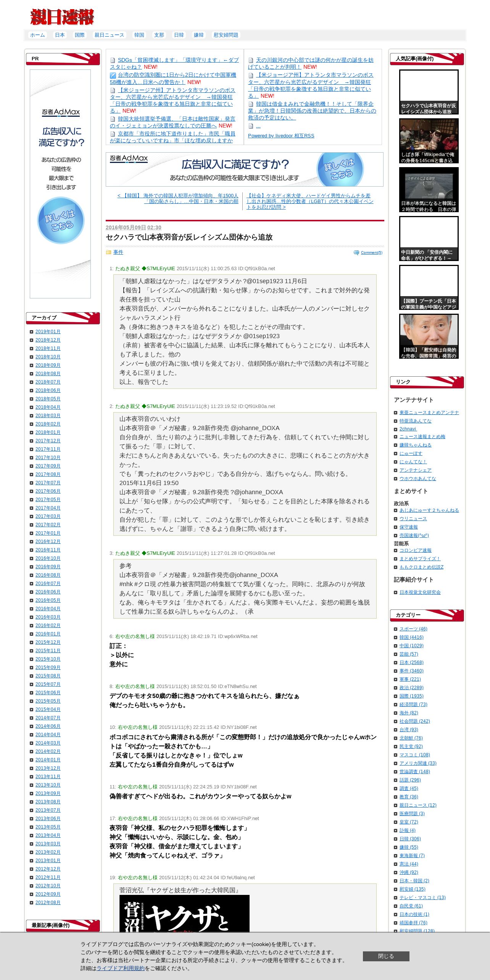The width and height of the screenshot is (490, 980).
Task: Open the 慰安婦問題 navigation item
Action: coord(226,35)
